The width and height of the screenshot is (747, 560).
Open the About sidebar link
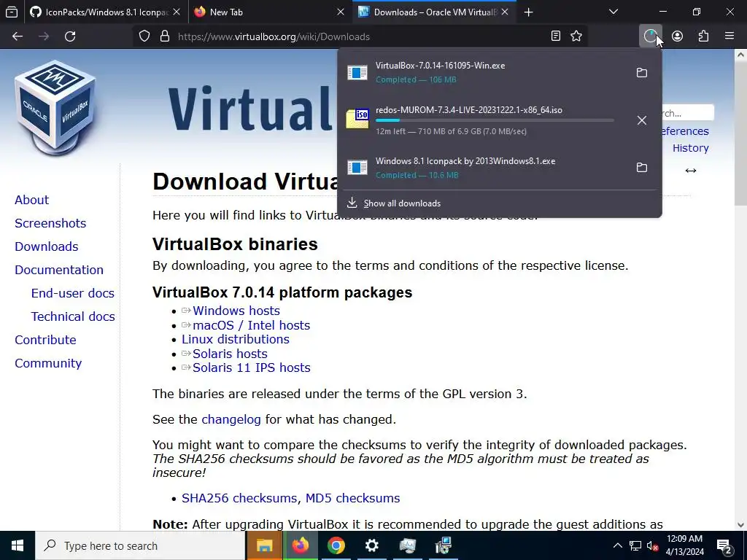(31, 200)
